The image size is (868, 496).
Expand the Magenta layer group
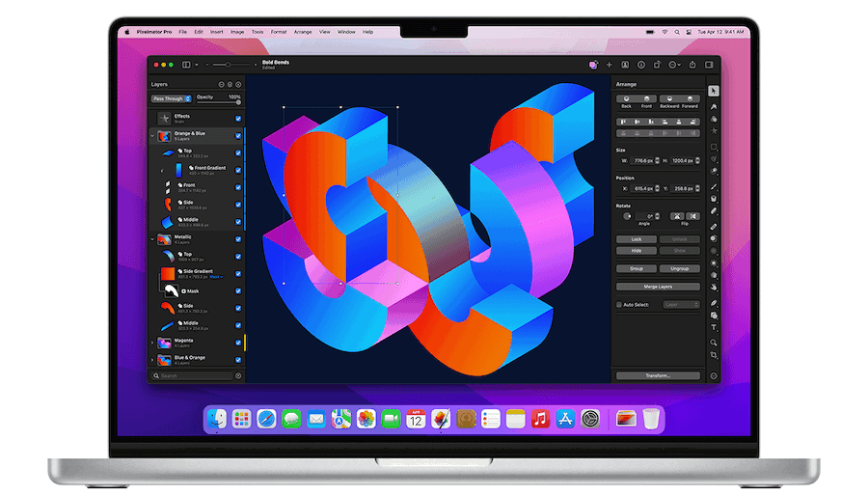click(152, 343)
